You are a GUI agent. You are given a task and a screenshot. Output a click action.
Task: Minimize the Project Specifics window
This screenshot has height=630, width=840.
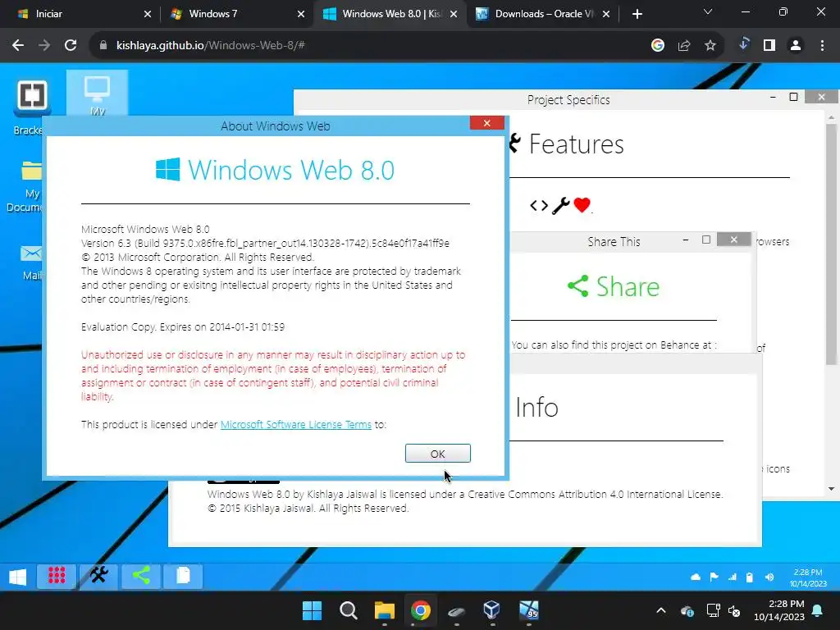coord(773,97)
